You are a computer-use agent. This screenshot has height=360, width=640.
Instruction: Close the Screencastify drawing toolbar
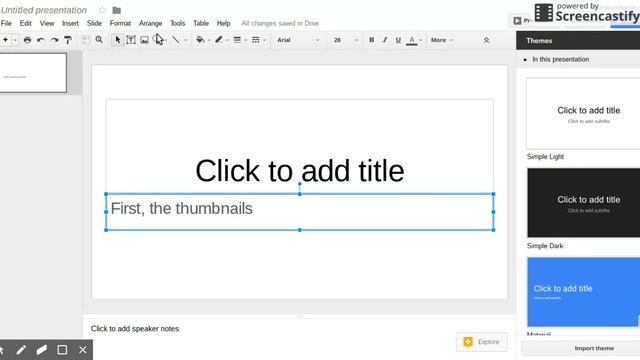pyautogui.click(x=83, y=350)
